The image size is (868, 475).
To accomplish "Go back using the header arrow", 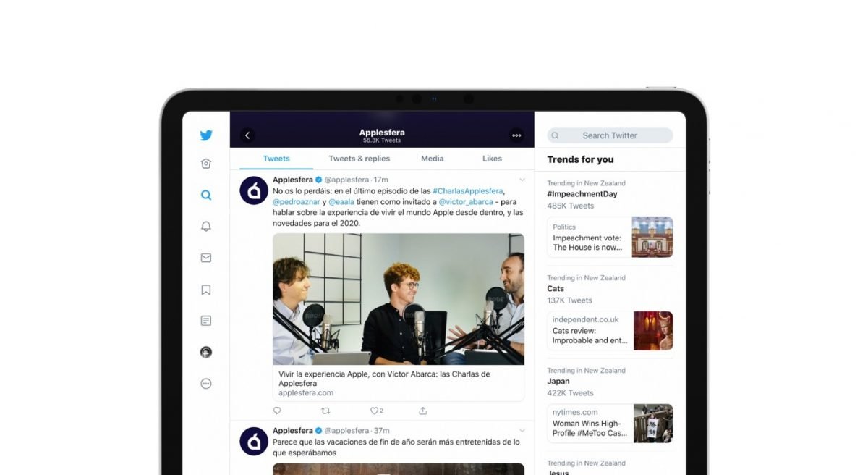I will pos(247,135).
